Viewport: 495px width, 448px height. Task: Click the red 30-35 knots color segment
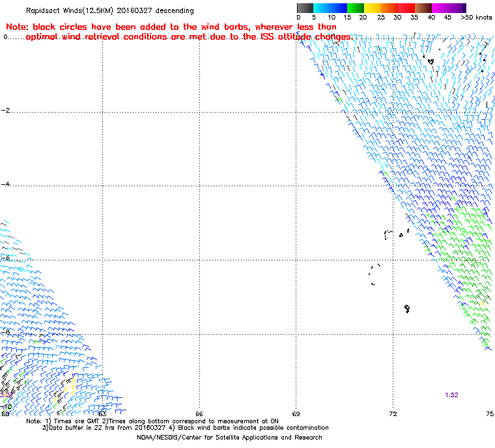pyautogui.click(x=406, y=8)
